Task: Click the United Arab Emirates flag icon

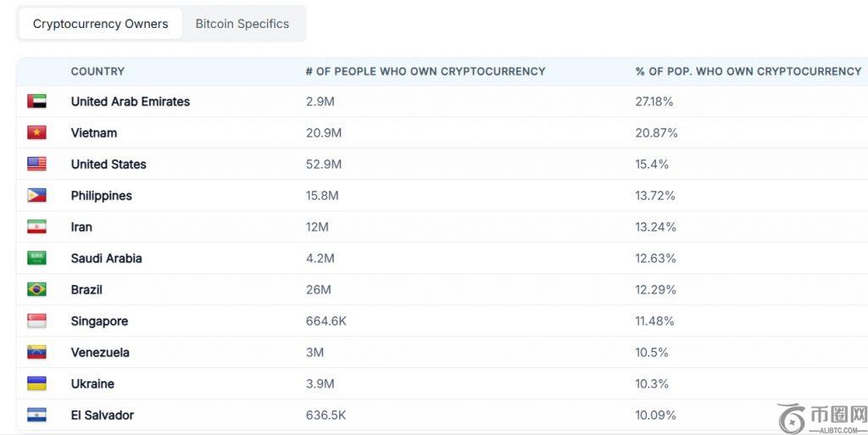Action: tap(36, 102)
